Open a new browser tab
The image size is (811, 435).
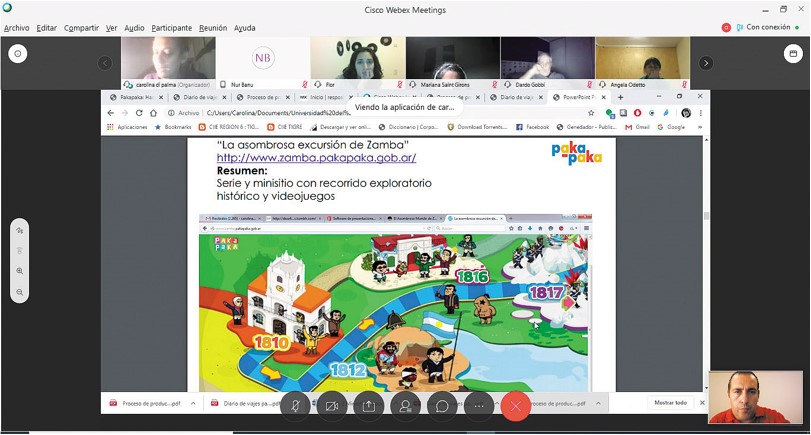point(620,97)
